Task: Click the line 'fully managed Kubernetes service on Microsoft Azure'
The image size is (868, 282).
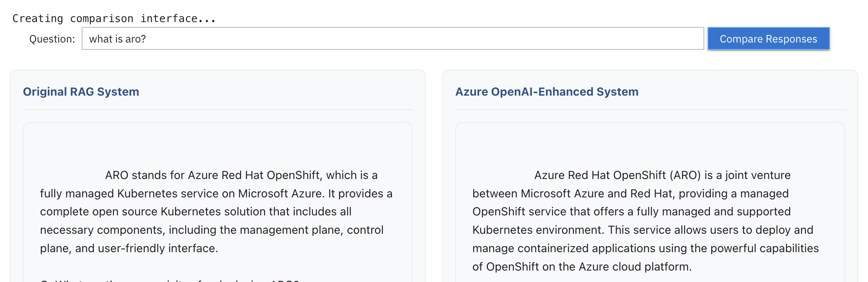Action: [x=216, y=193]
